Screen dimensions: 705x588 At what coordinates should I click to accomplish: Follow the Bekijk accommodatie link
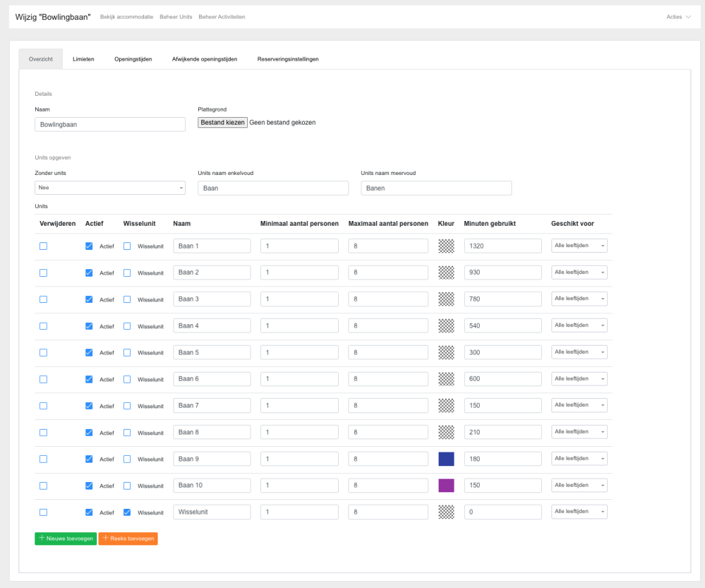127,17
